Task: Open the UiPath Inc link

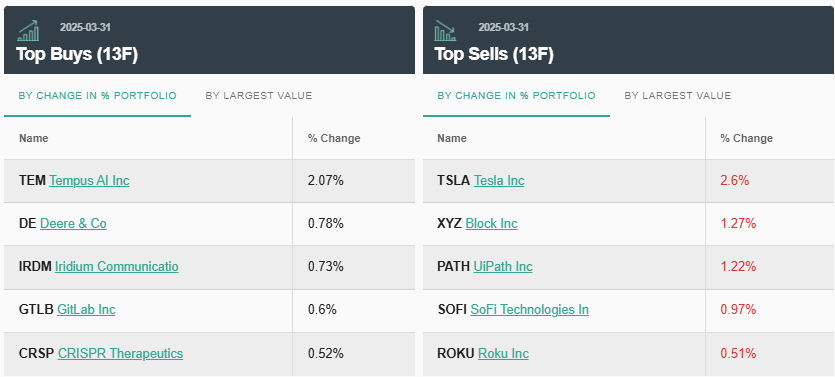Action: (503, 266)
